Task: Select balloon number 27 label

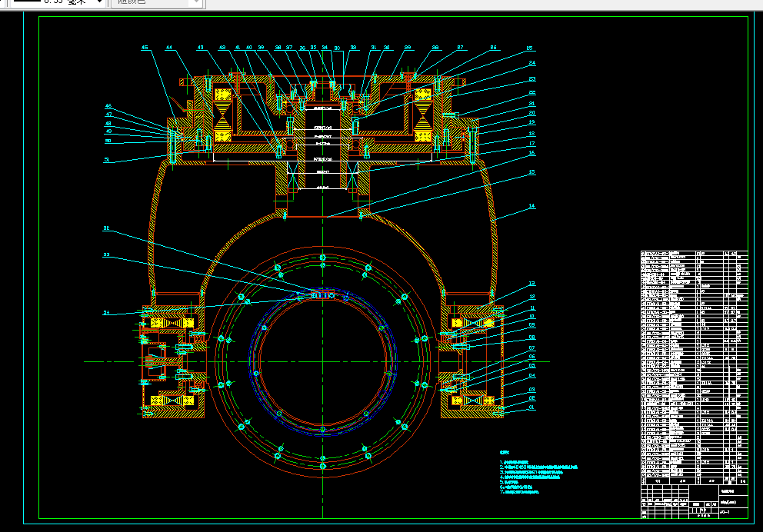Action: [460, 48]
